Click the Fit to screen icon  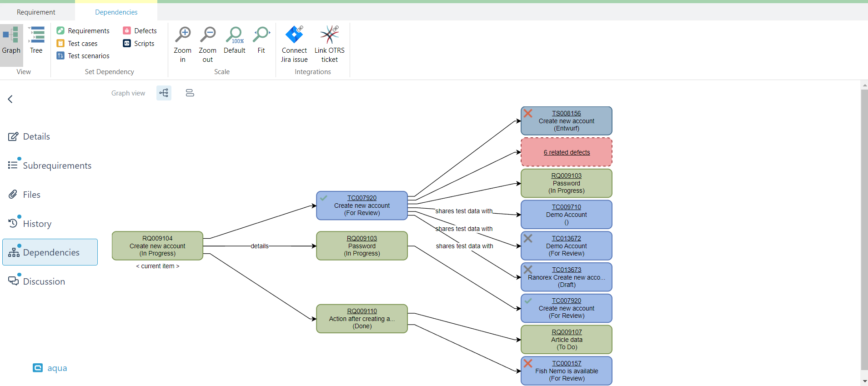261,35
